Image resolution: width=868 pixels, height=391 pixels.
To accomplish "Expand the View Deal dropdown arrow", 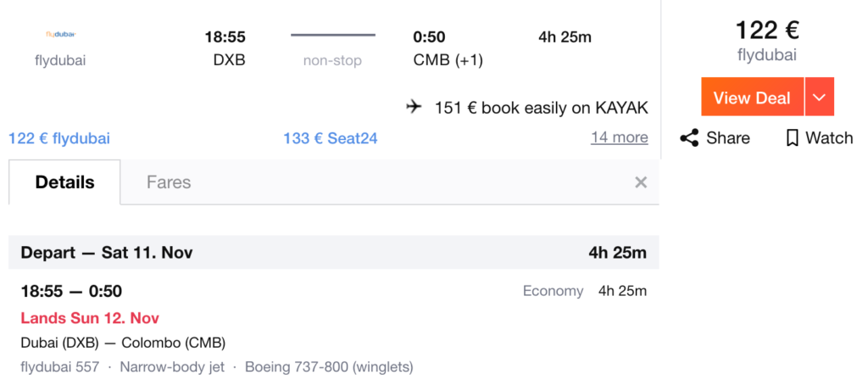I will pyautogui.click(x=820, y=97).
